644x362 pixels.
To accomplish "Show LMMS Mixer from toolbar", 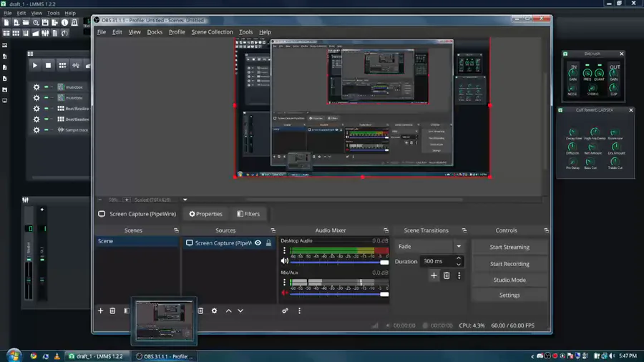I will pyautogui.click(x=45, y=33).
